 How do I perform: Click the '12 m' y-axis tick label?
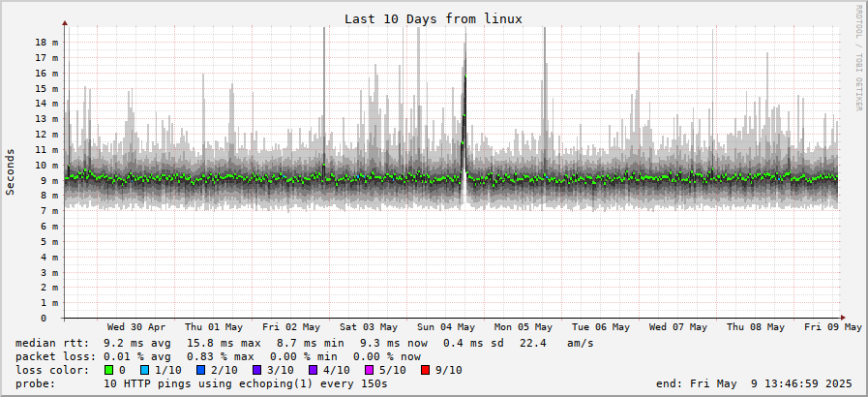tap(47, 135)
